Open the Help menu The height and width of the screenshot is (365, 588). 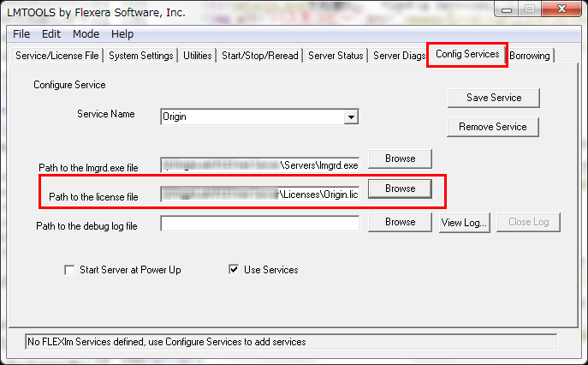[122, 34]
